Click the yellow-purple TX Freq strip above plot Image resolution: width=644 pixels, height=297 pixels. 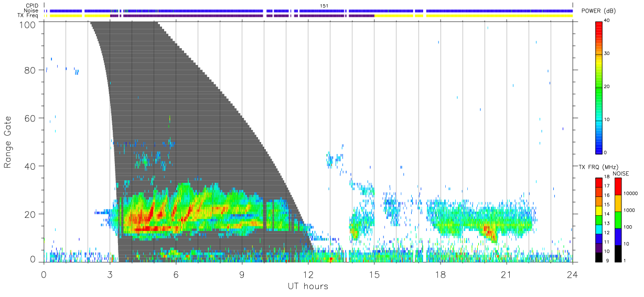click(309, 16)
